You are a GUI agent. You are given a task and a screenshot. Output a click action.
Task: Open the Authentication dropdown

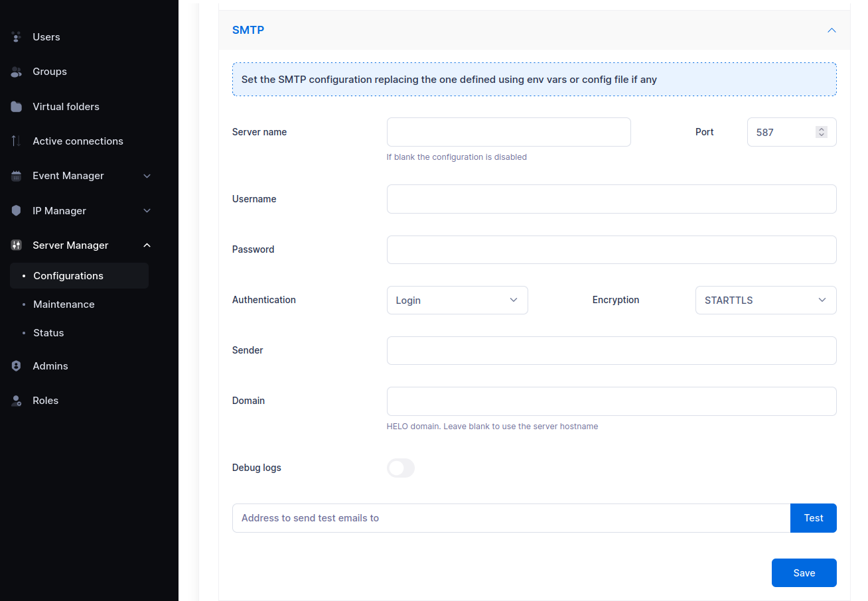[457, 300]
